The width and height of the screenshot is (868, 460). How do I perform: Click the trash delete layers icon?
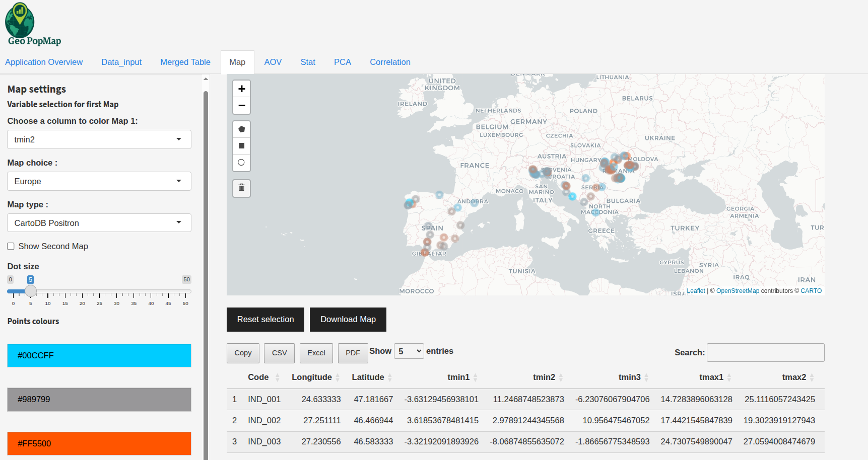tap(241, 188)
